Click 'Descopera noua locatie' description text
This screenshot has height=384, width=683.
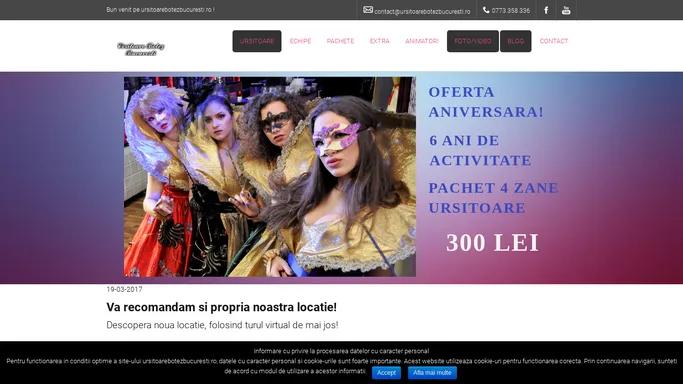pyautogui.click(x=222, y=325)
